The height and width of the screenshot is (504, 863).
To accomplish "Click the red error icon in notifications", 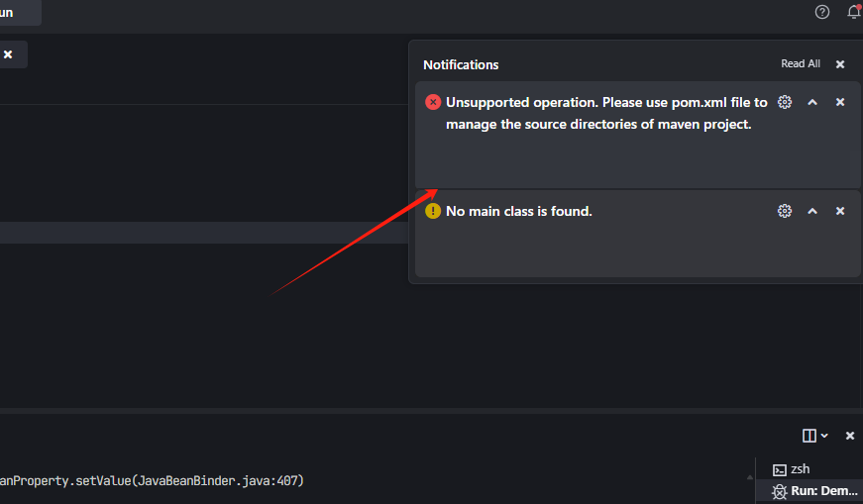I will (x=433, y=102).
